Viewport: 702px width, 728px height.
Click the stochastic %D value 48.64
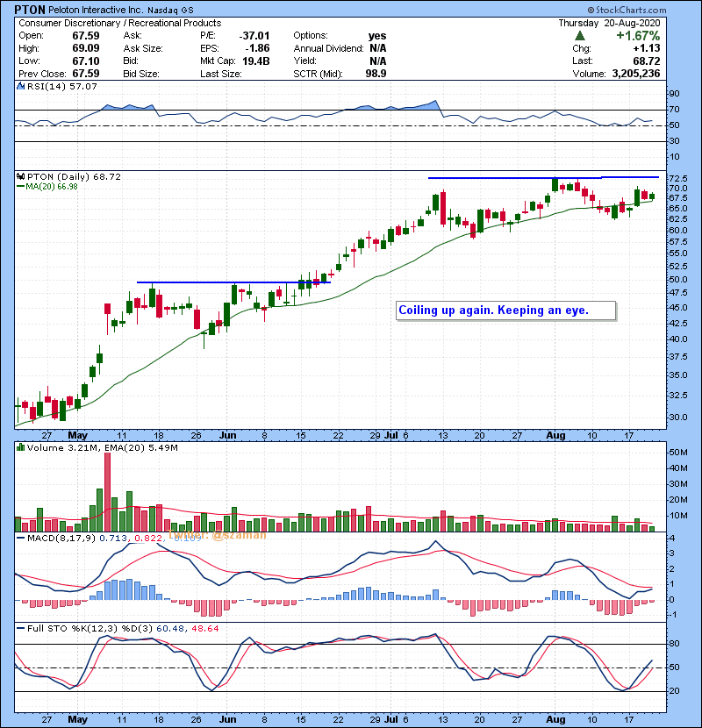click(x=204, y=629)
